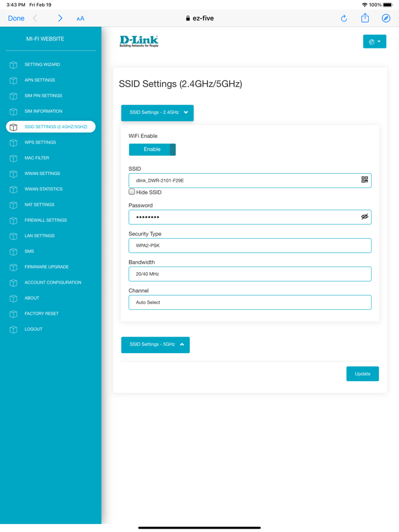Open SIM PIN Settings page
Screen dimensions: 399x532
(x=43, y=96)
